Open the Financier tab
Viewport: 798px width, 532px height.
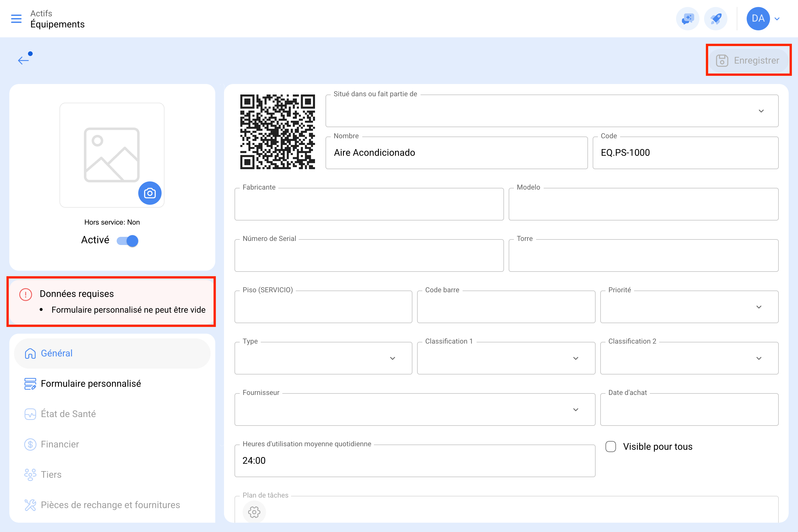(112, 444)
